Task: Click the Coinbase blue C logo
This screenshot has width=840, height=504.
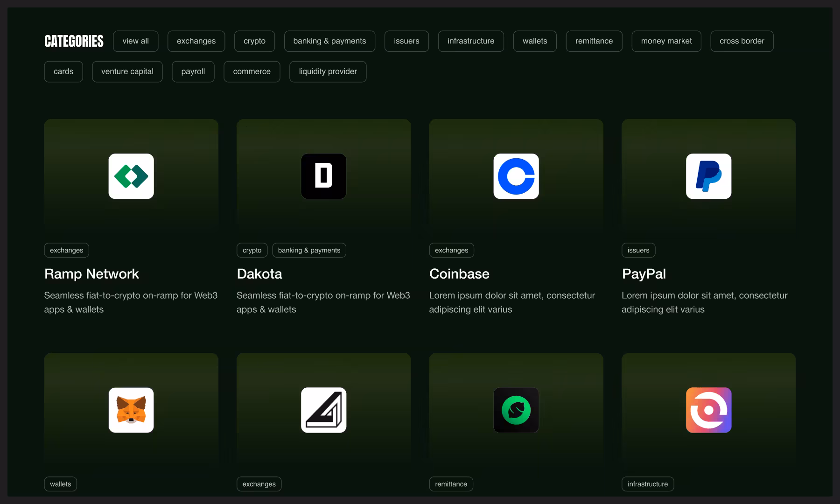Action: [516, 176]
